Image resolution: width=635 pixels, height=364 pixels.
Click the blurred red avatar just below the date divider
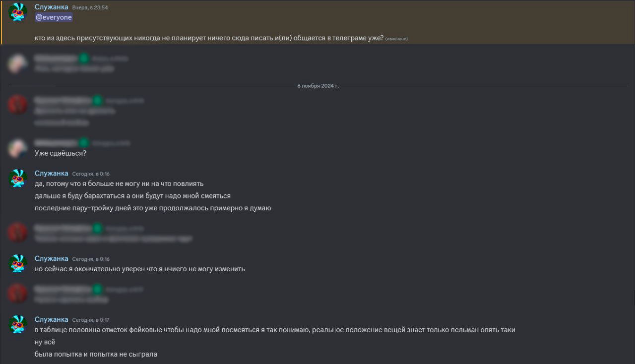click(18, 105)
